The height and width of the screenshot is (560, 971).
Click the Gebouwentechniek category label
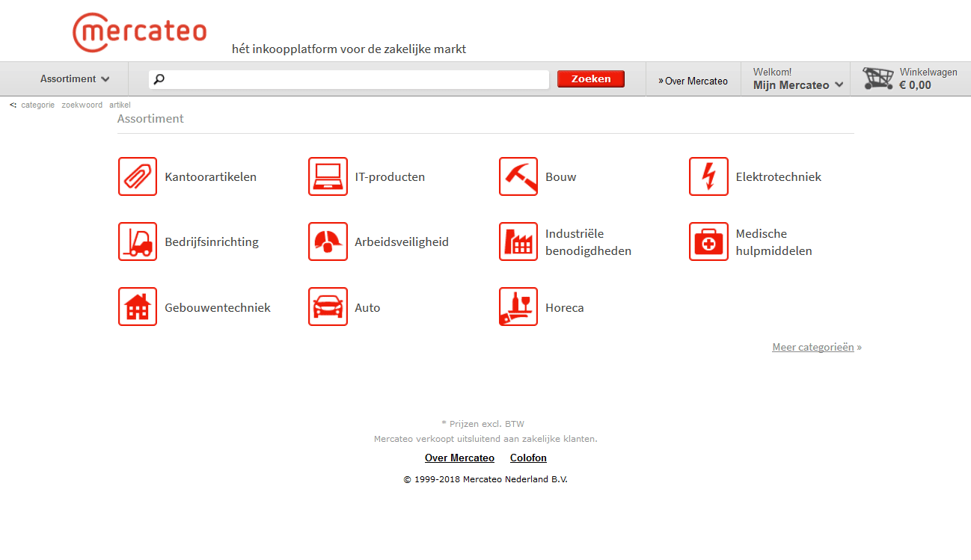[x=218, y=308]
